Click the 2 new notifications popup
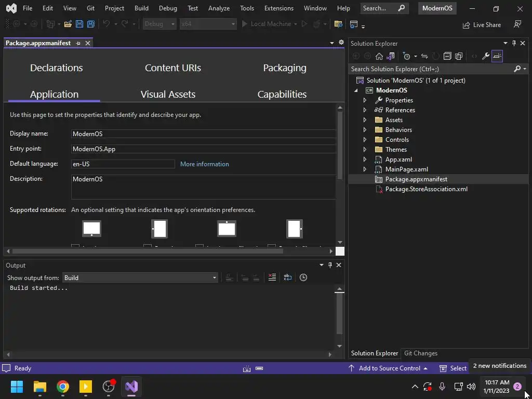532x399 pixels. 499,366
